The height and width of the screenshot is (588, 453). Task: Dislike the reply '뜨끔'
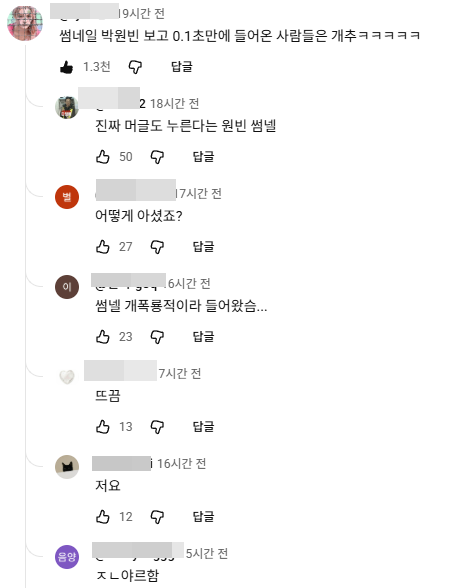pos(157,427)
